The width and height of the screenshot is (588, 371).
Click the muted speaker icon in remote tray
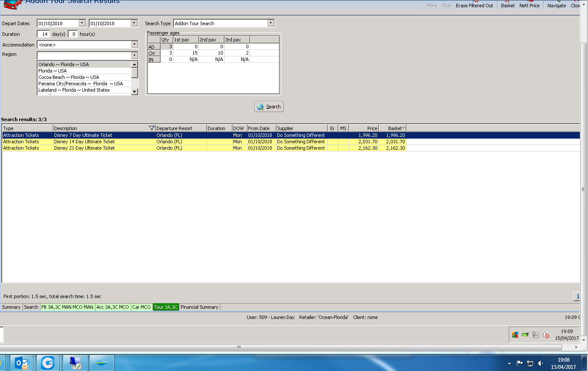point(546,335)
